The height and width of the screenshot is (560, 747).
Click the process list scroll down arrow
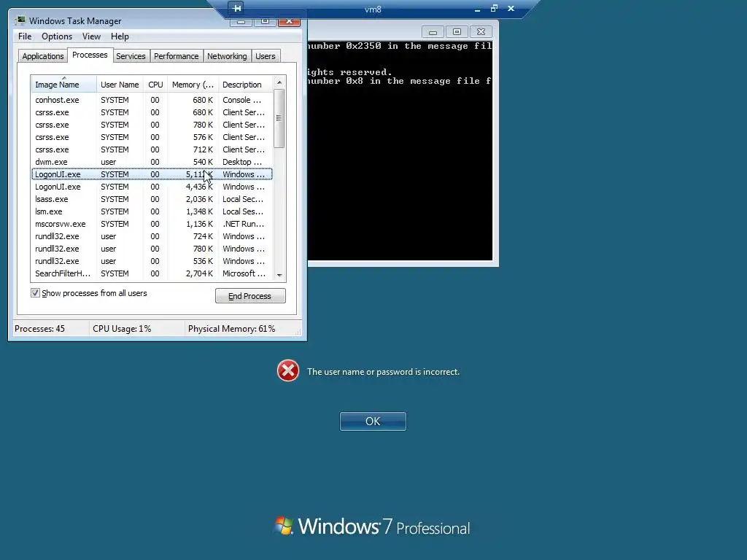pyautogui.click(x=279, y=275)
